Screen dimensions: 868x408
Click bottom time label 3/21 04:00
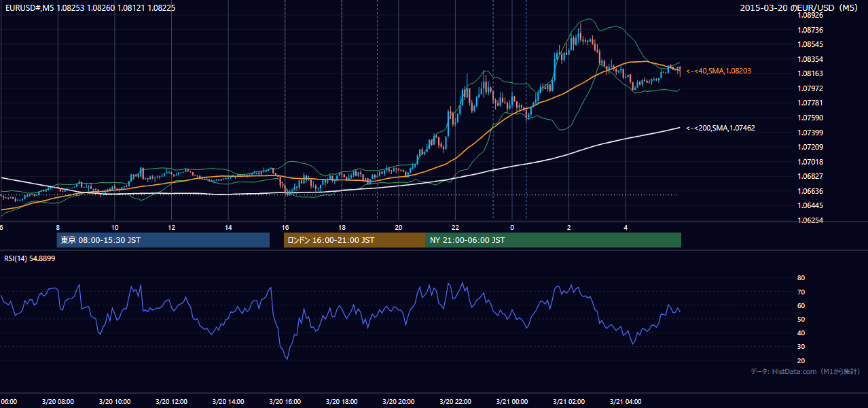[626, 402]
